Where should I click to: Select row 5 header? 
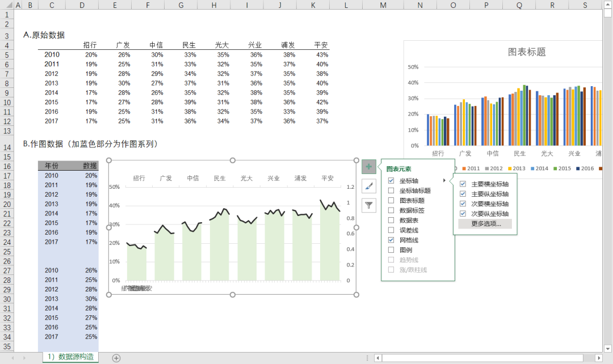pos(7,55)
